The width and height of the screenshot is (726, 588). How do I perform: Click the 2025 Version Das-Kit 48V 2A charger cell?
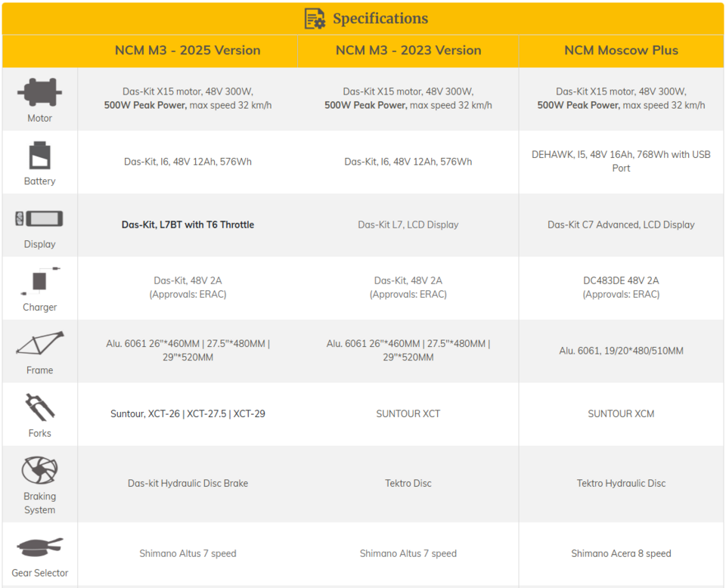(x=188, y=287)
